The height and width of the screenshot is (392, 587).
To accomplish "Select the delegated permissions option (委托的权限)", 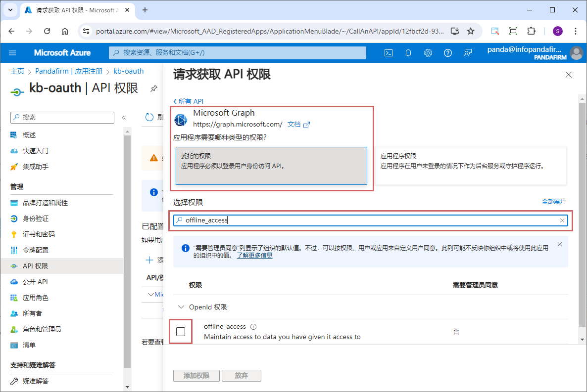I will tap(271, 165).
